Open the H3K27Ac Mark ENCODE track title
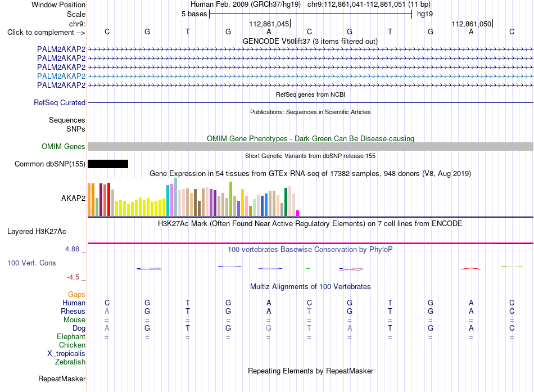Image resolution: width=534 pixels, height=392 pixels. coord(310,224)
